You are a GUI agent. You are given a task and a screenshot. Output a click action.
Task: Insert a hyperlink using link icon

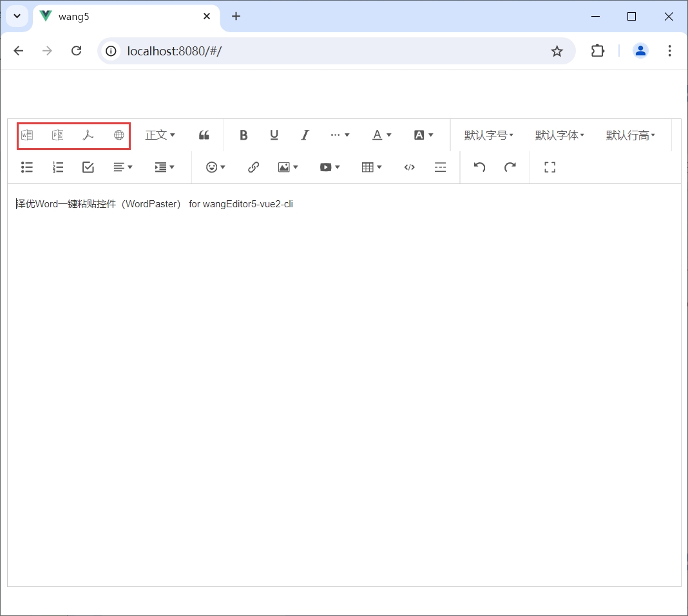[254, 167]
